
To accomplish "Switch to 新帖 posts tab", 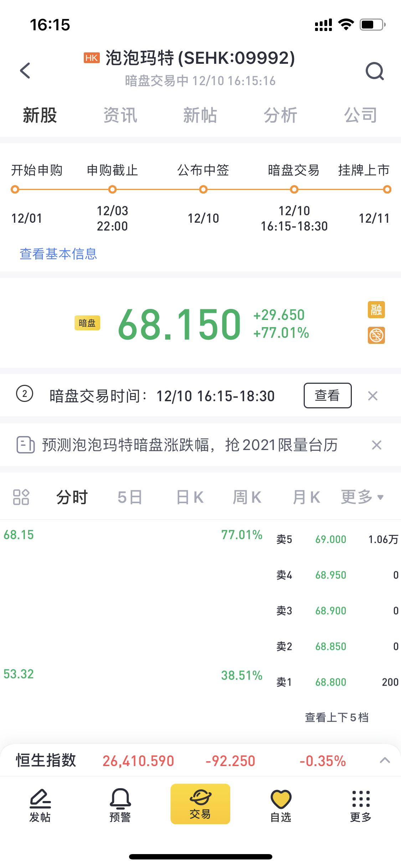I will (x=200, y=115).
